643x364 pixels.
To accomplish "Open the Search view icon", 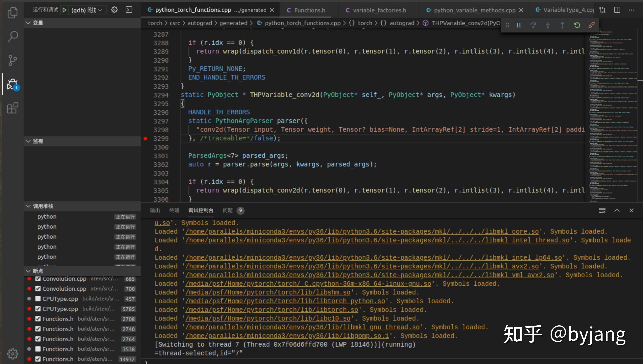I will 13,36.
